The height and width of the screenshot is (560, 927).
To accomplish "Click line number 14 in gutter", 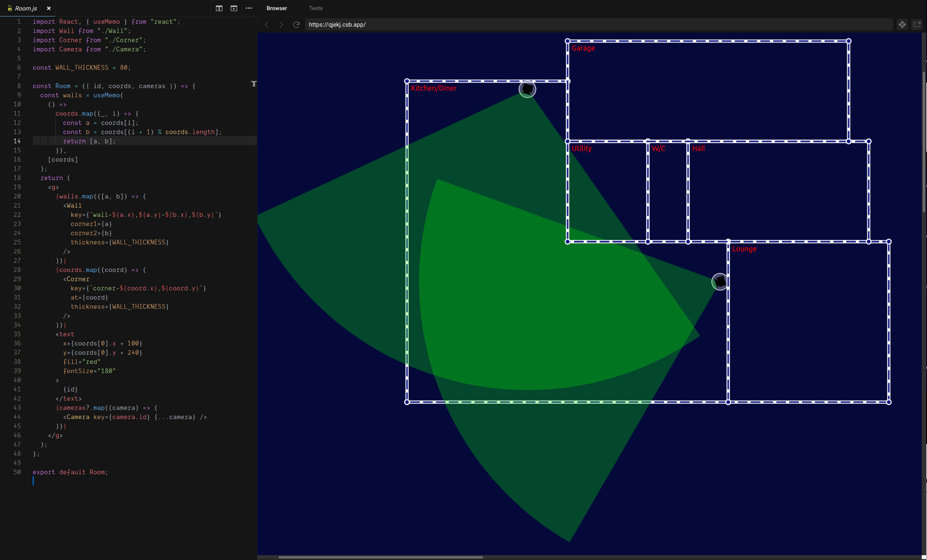I will [17, 141].
